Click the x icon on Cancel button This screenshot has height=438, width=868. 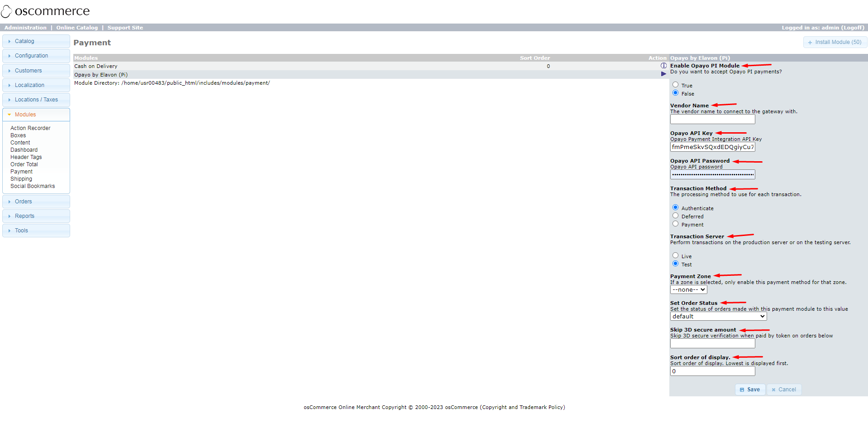[x=773, y=390]
